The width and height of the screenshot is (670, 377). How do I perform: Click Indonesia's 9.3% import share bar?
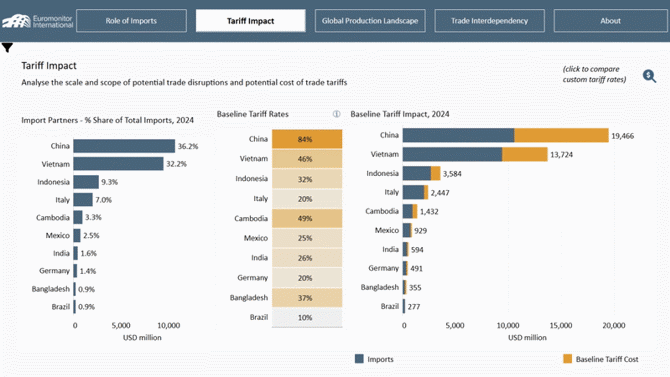pyautogui.click(x=86, y=182)
